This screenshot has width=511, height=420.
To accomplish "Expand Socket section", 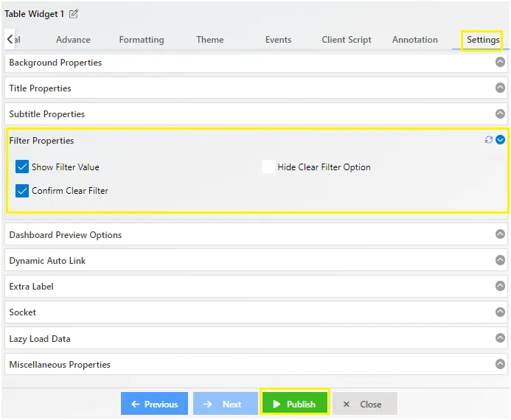I will pyautogui.click(x=500, y=312).
